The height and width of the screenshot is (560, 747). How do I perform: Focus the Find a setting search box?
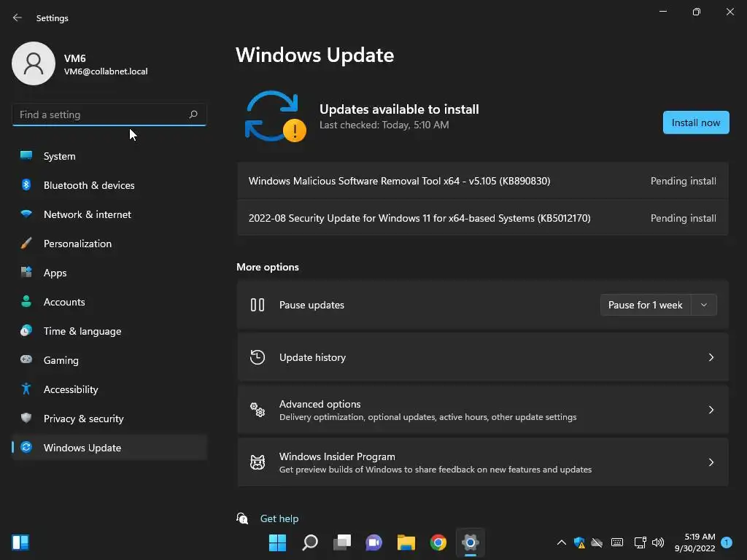pyautogui.click(x=109, y=114)
